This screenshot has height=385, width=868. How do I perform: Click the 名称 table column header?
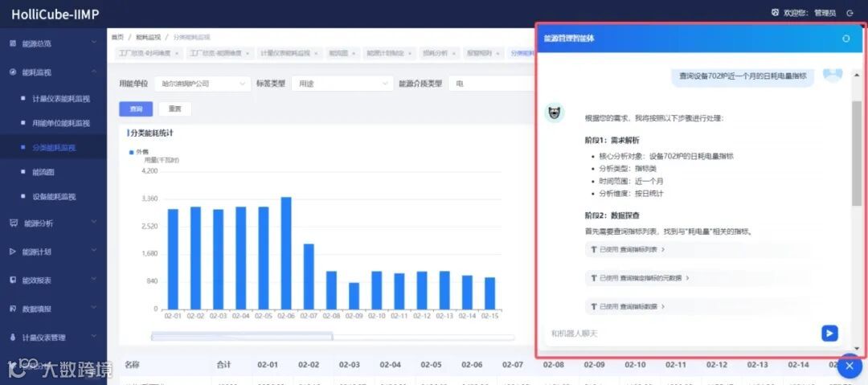pos(133,365)
